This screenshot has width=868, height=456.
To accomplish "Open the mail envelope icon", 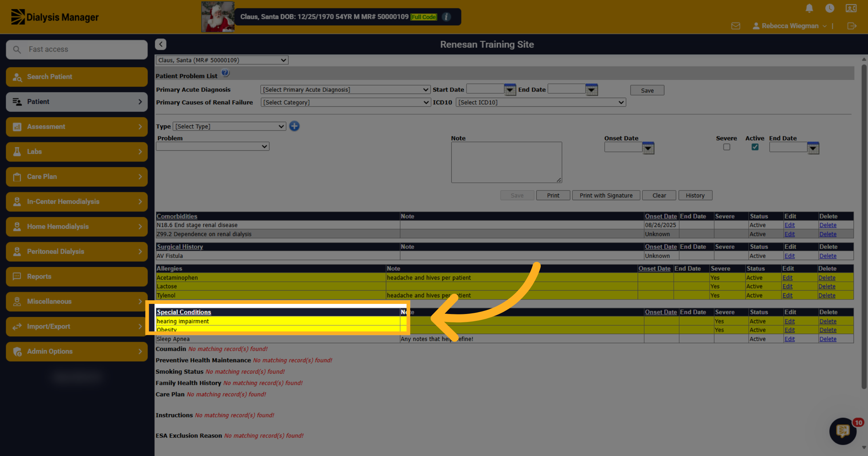I will pyautogui.click(x=736, y=26).
